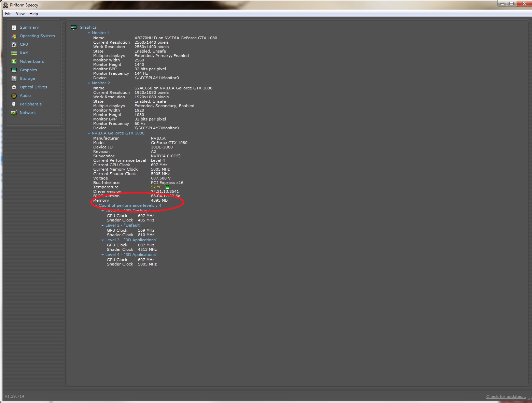
Task: Click the Summary sidebar icon
Action: tap(14, 27)
